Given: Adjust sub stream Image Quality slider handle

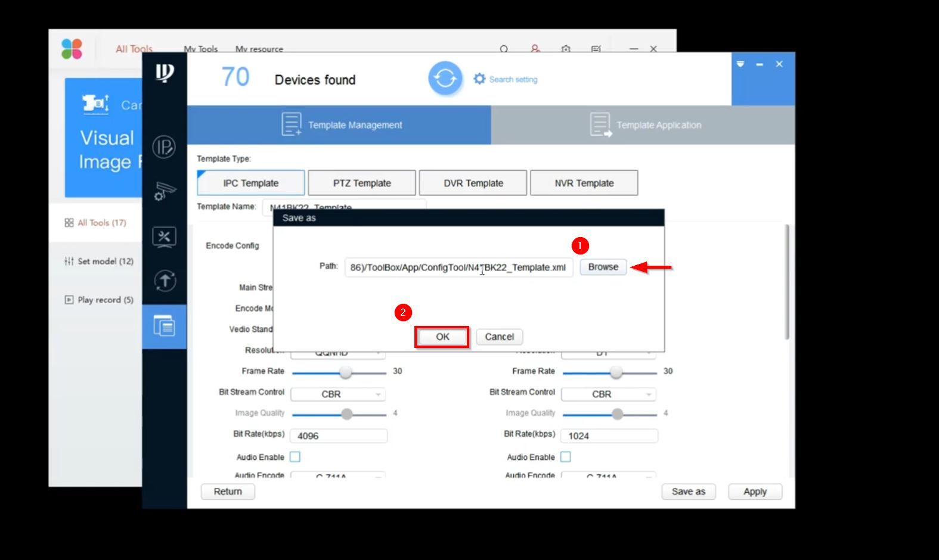Looking at the screenshot, I should click(618, 414).
